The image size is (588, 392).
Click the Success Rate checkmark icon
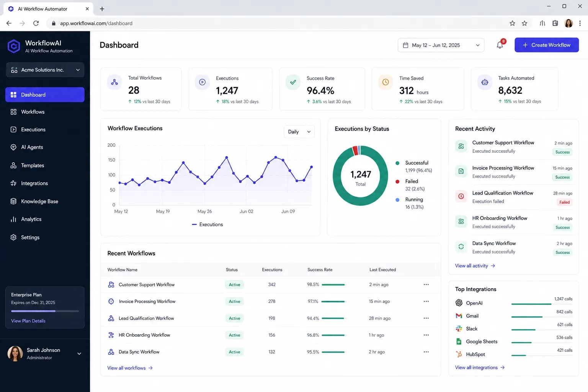click(x=293, y=82)
